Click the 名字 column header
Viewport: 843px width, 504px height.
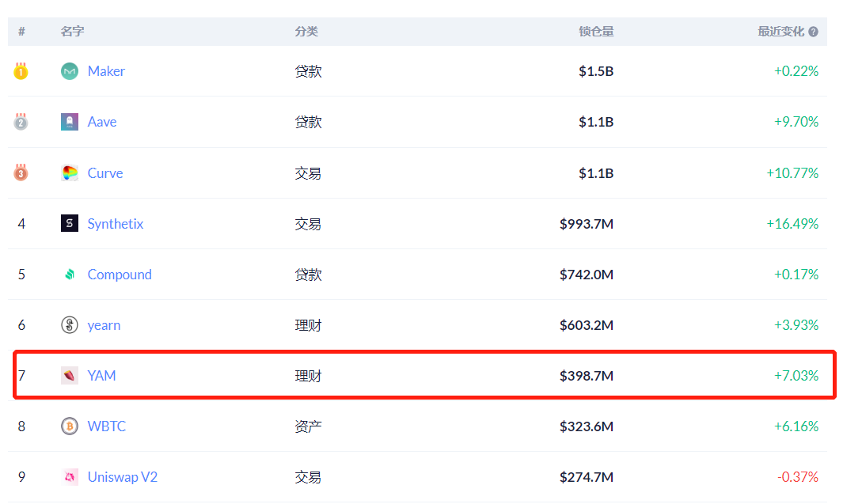click(72, 32)
